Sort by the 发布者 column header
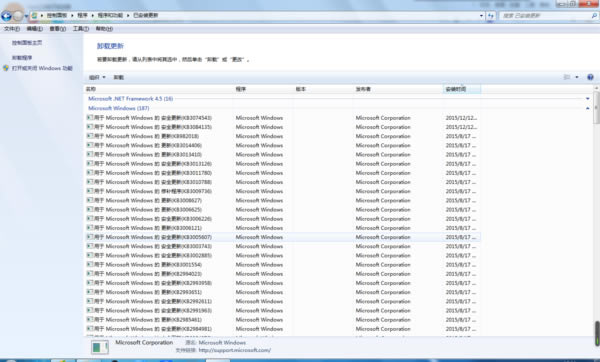600x362 pixels. (x=398, y=89)
